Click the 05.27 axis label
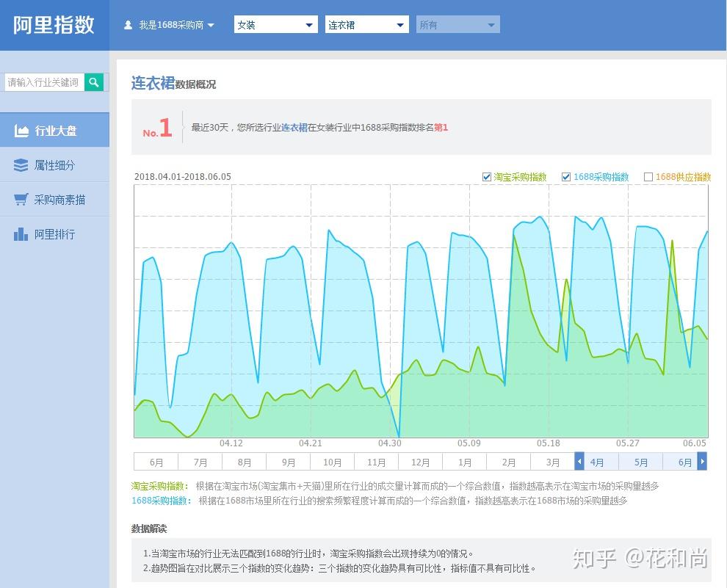Image resolution: width=727 pixels, height=588 pixels. pos(627,443)
